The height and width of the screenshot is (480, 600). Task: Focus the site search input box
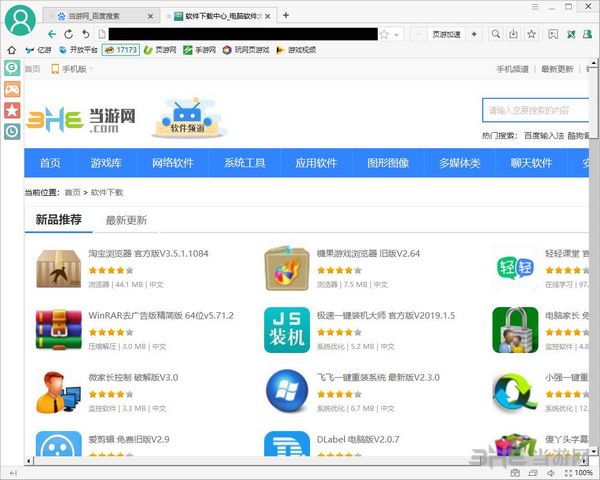(x=535, y=110)
